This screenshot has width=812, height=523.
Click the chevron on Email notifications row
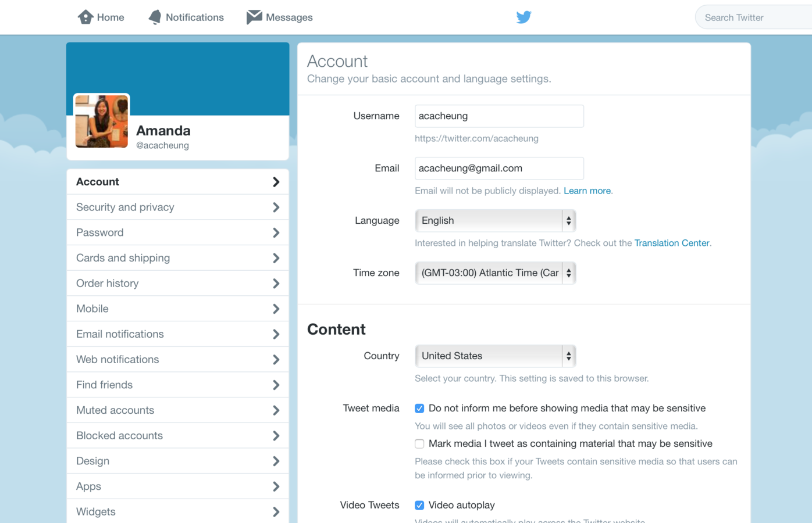(x=276, y=334)
